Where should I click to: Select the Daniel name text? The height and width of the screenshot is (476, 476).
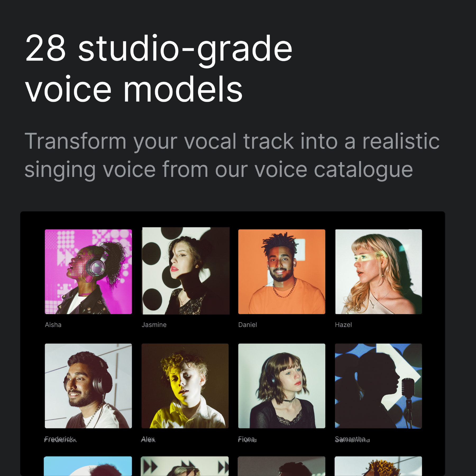[x=248, y=325]
